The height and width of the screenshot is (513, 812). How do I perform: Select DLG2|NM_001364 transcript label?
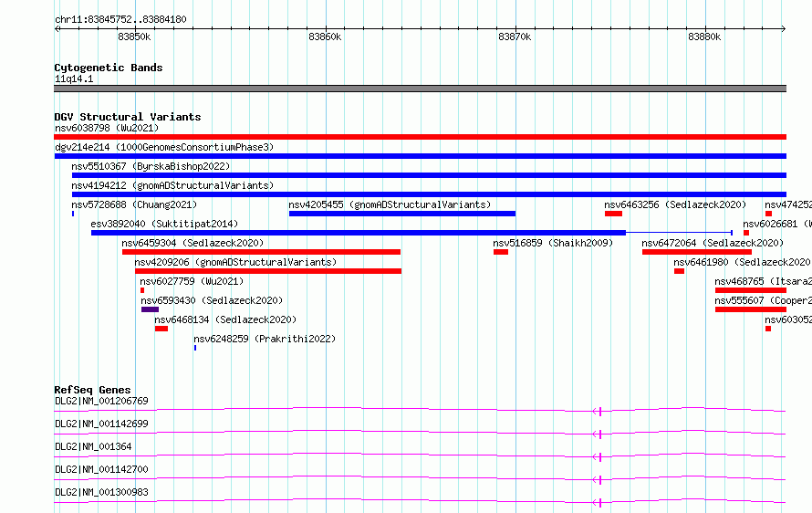(x=93, y=446)
